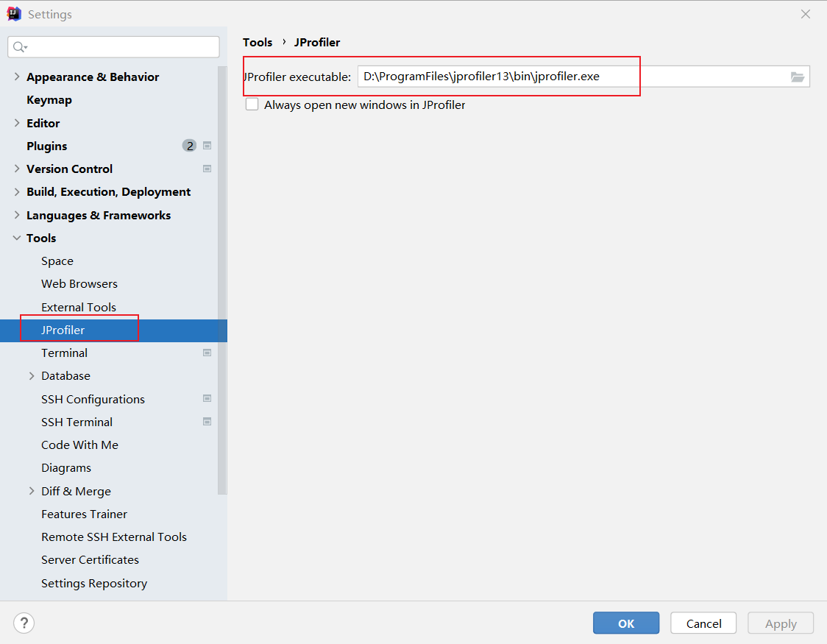Image resolution: width=827 pixels, height=644 pixels.
Task: Click project-level icon beside SSH Configurations
Action: pyautogui.click(x=207, y=399)
